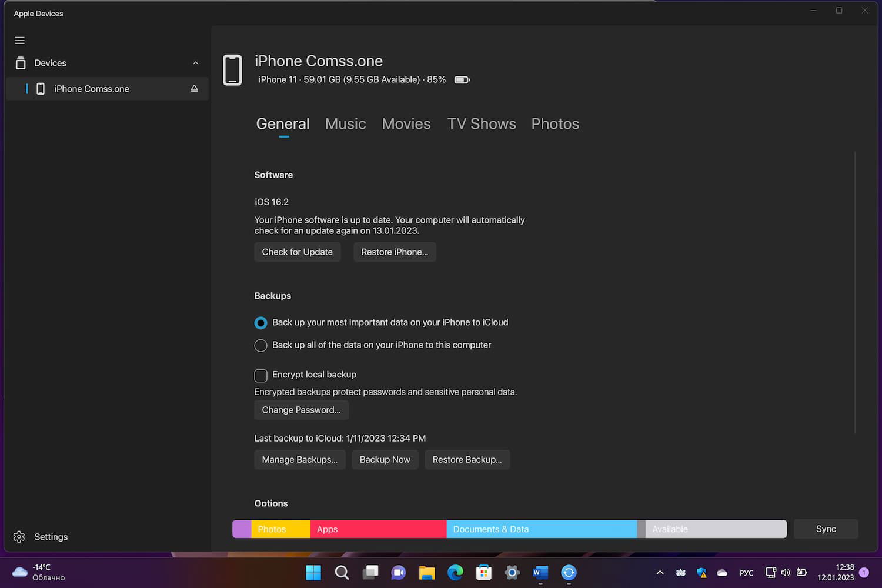Image resolution: width=882 pixels, height=588 pixels.
Task: Select iPhone Comss.one in the sidebar
Action: (x=107, y=89)
